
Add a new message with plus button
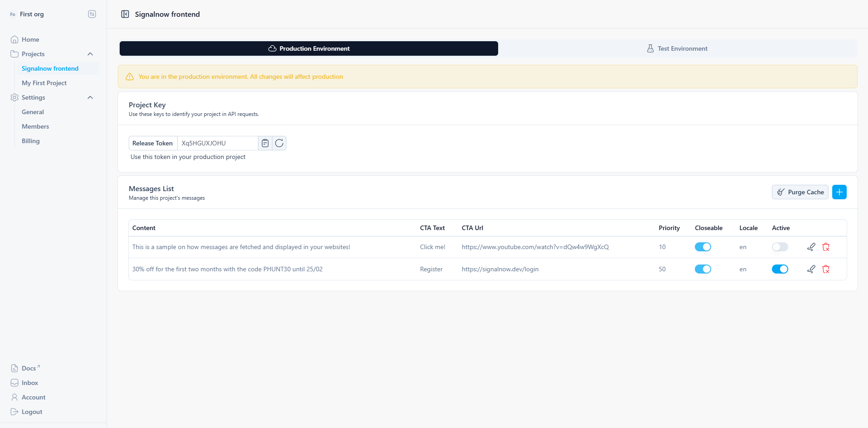coord(839,192)
